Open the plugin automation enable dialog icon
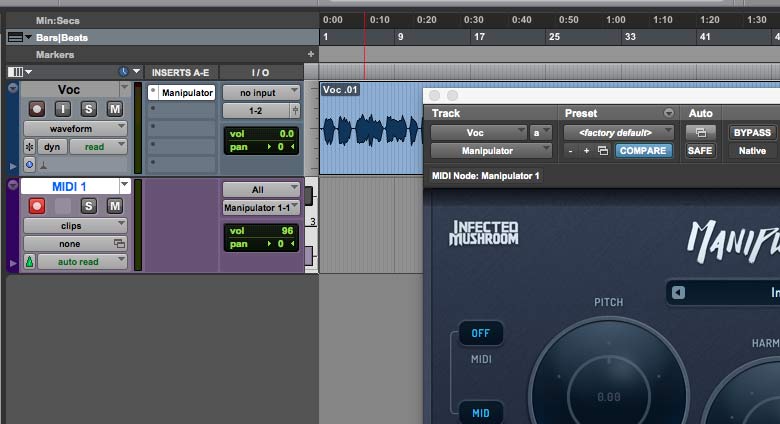This screenshot has width=780, height=424. (700, 132)
